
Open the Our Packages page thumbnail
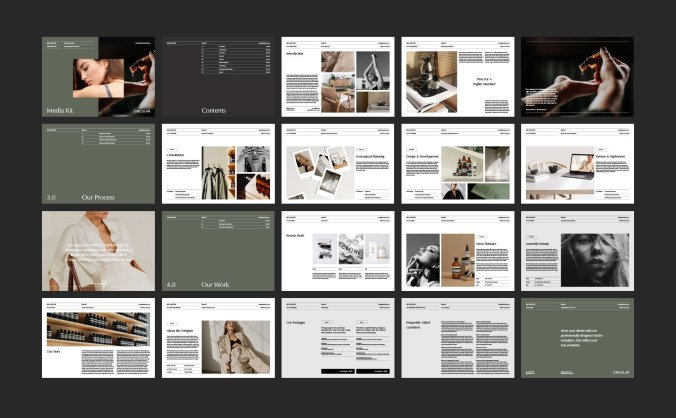pyautogui.click(x=337, y=337)
